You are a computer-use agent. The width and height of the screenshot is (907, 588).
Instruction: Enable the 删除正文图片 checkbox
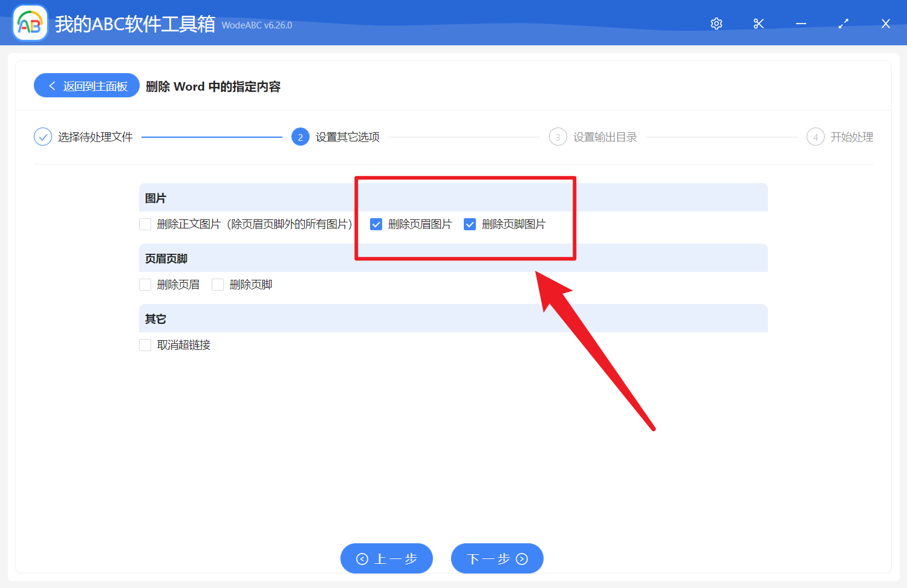click(x=145, y=224)
